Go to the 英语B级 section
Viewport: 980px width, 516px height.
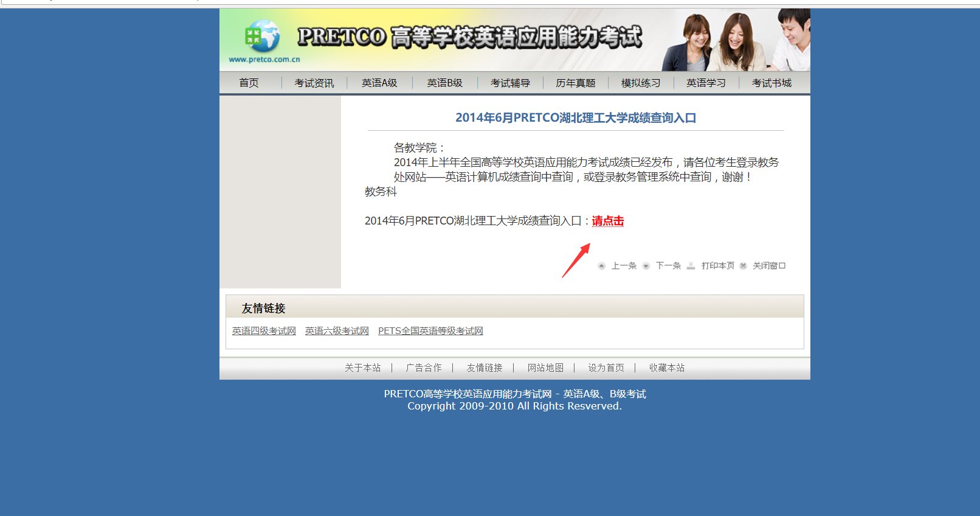point(445,83)
